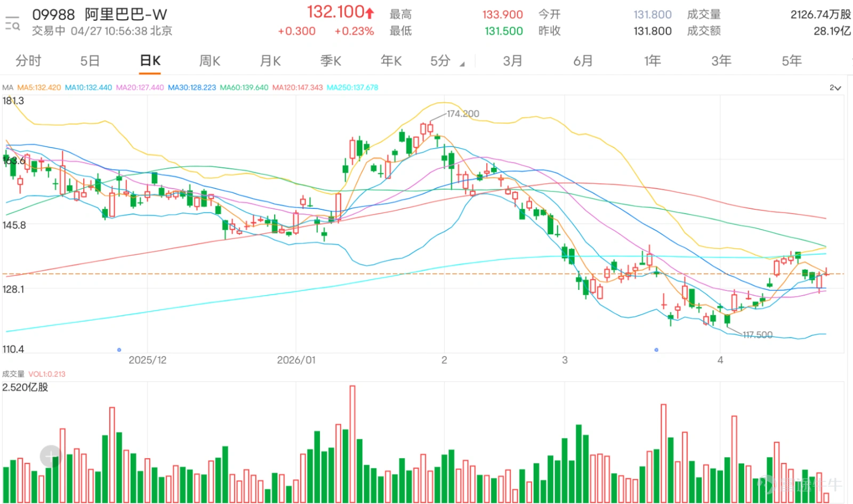
Task: Switch to the 5日 tab
Action: pyautogui.click(x=90, y=61)
